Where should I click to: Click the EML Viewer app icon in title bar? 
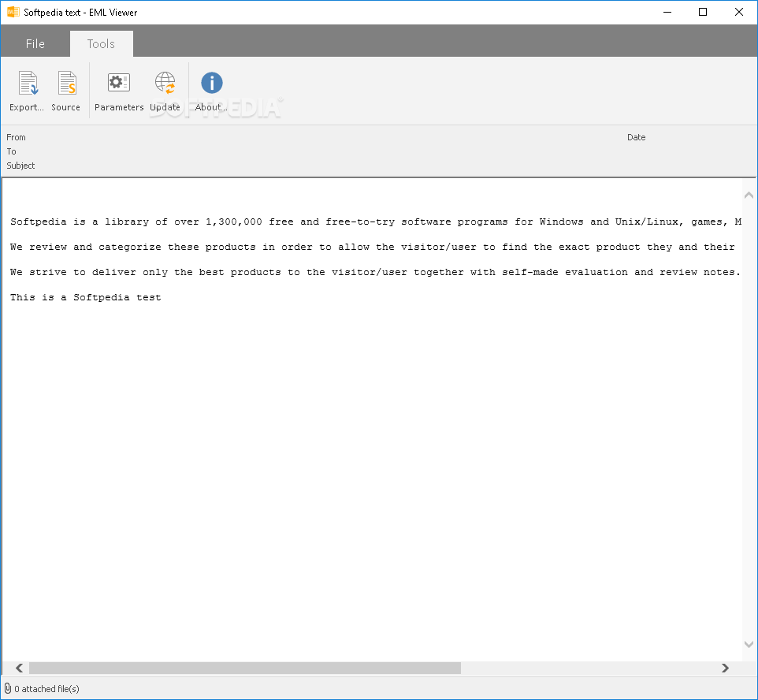[13, 12]
